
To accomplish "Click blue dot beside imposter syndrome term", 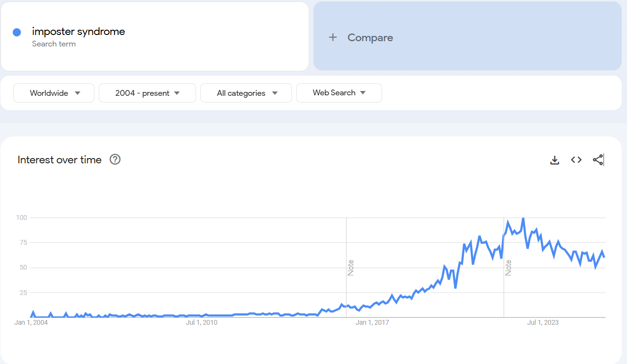I will (x=17, y=33).
